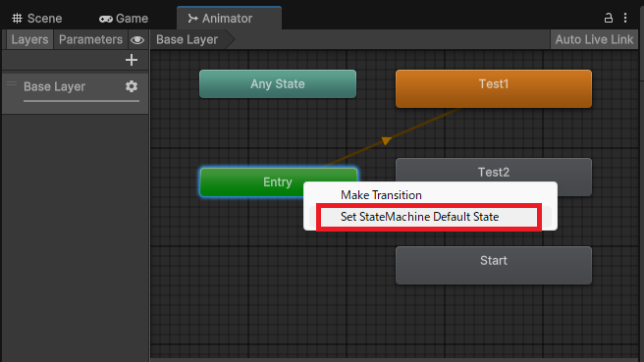Screen dimensions: 644x362
Task: Click the Base Layer breadcrumb
Action: 187,39
